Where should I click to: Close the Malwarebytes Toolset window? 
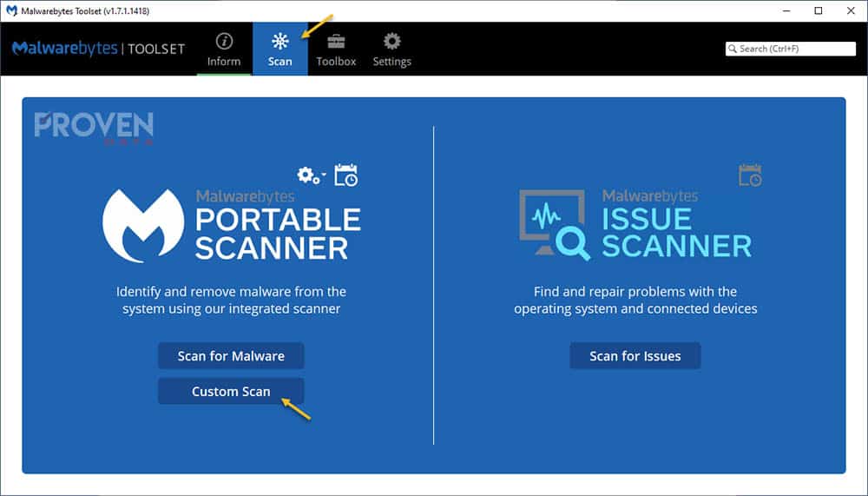pyautogui.click(x=851, y=11)
